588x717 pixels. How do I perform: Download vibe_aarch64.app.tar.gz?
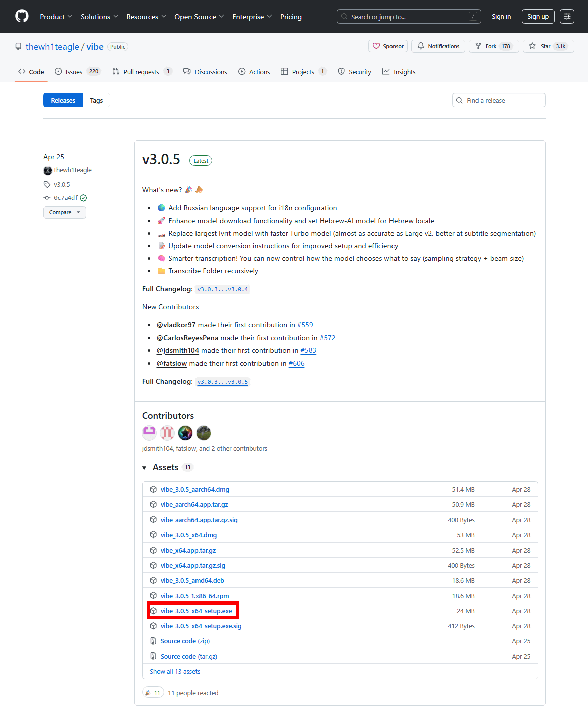click(194, 504)
